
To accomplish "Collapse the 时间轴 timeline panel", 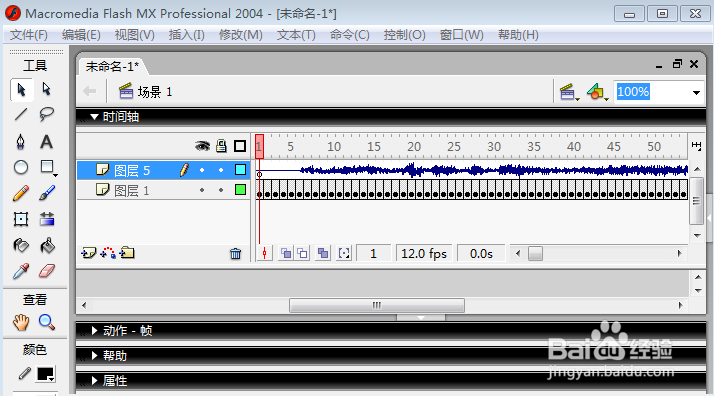I will [x=94, y=117].
